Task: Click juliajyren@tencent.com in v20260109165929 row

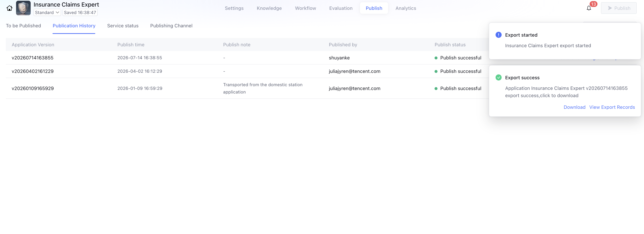Action: [354, 88]
